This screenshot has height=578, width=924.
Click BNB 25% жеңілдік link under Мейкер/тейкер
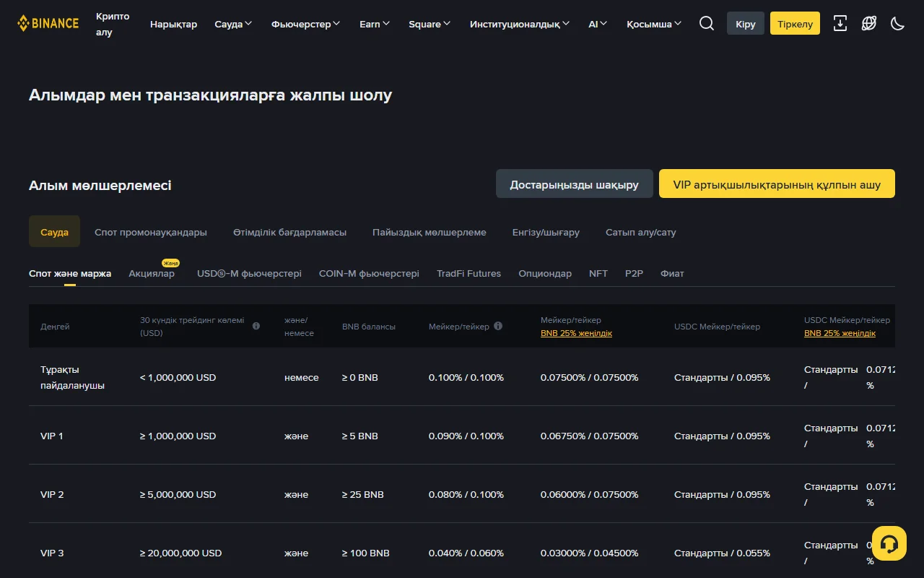[x=576, y=333]
